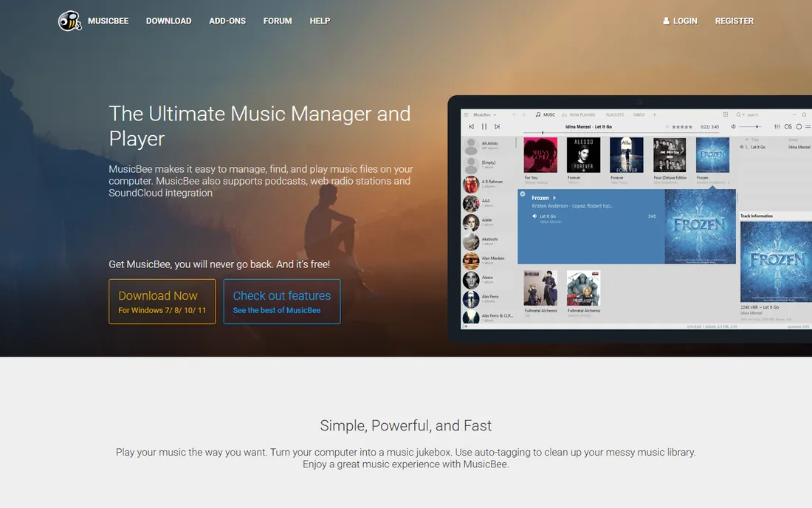
Task: Click the Download Now button
Action: [162, 301]
